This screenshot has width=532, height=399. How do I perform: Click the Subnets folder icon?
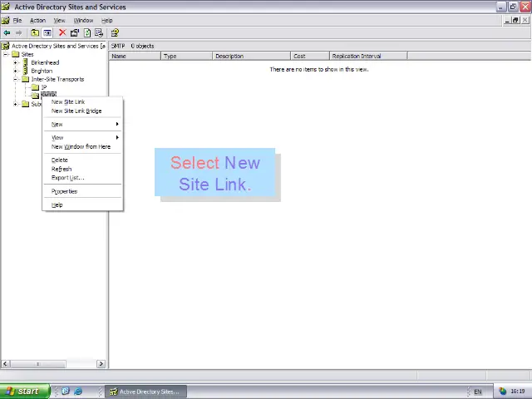click(x=26, y=104)
